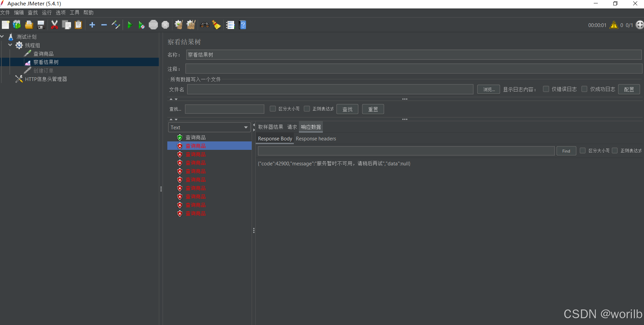
Task: Click the plus Expand All icon
Action: point(92,25)
